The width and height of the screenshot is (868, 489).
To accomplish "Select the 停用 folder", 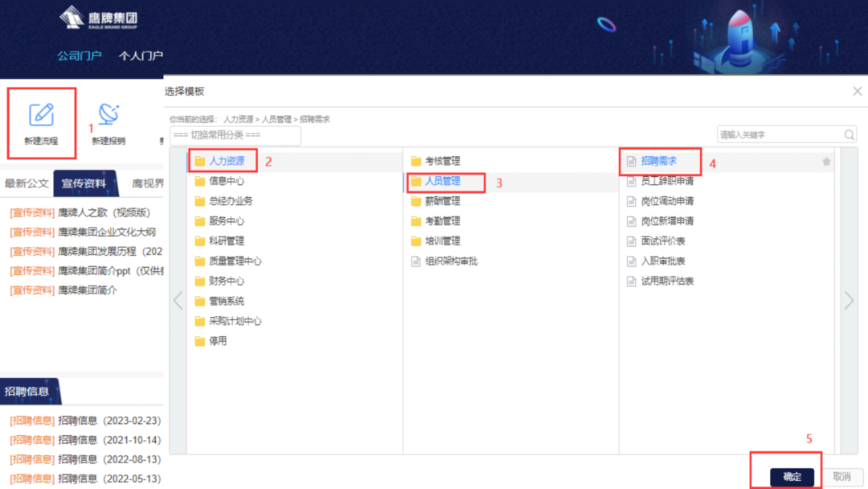I will coord(211,340).
